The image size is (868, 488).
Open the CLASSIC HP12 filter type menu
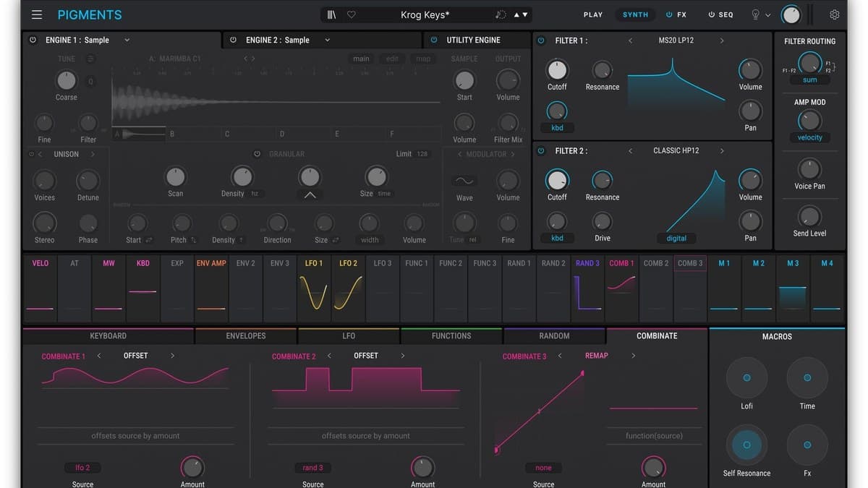click(x=676, y=150)
